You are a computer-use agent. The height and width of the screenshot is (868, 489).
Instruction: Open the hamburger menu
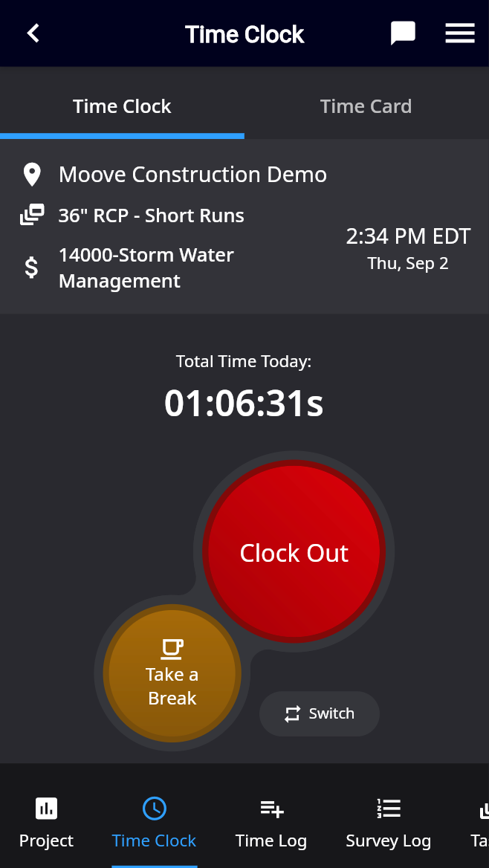coord(460,33)
